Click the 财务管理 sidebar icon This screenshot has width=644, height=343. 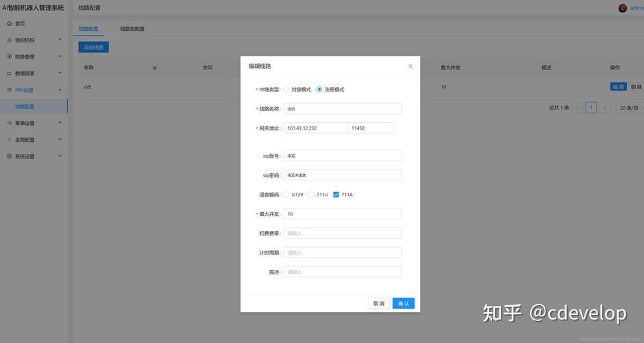pos(9,56)
